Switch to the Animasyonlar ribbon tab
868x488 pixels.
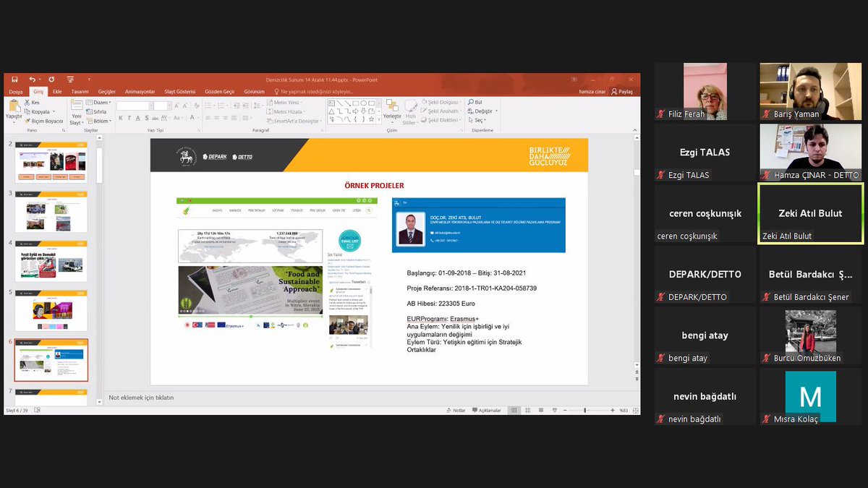(140, 92)
